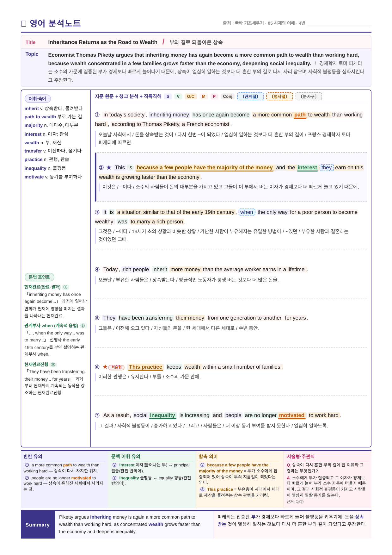Click the circled ⑤ next to 현재완료진행
The width and height of the screenshot is (392, 555).
[53, 365]
